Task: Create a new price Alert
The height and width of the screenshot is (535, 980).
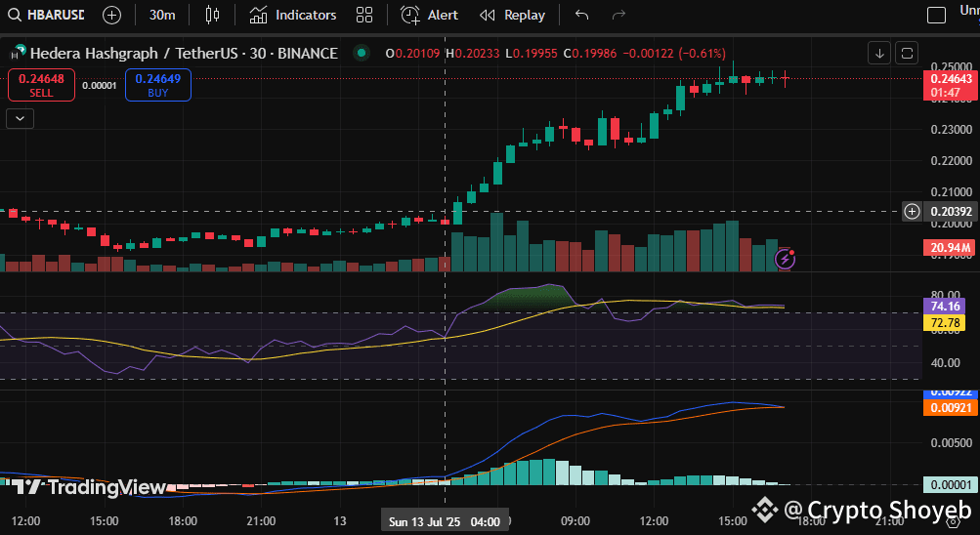Action: click(430, 15)
